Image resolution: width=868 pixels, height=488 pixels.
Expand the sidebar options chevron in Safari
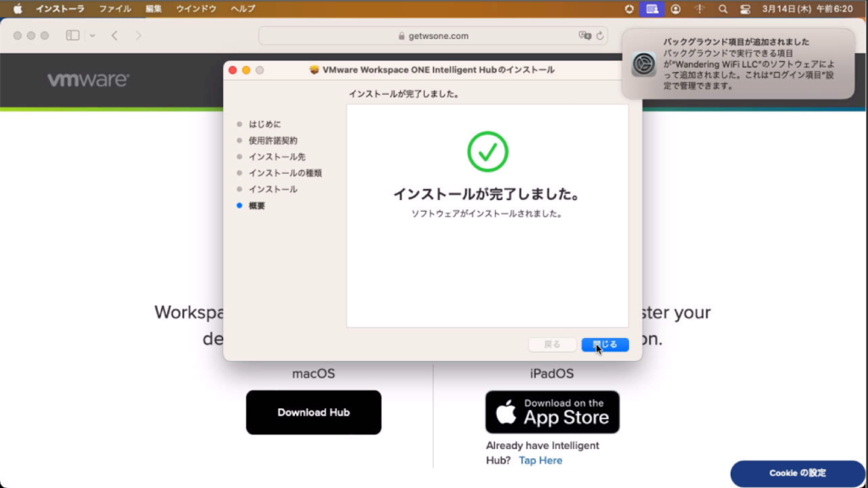92,36
